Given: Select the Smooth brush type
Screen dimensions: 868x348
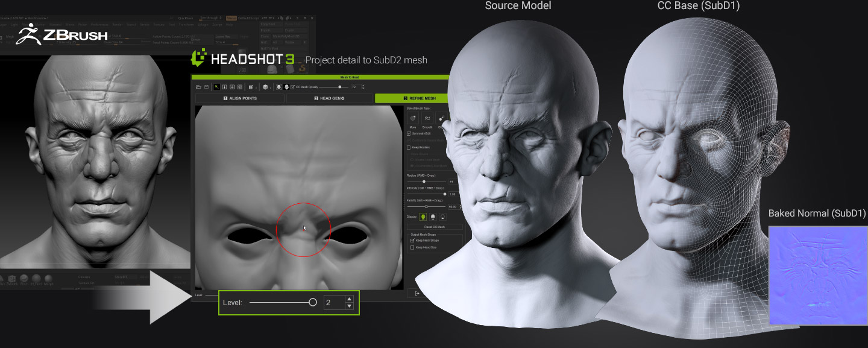Looking at the screenshot, I should 427,118.
